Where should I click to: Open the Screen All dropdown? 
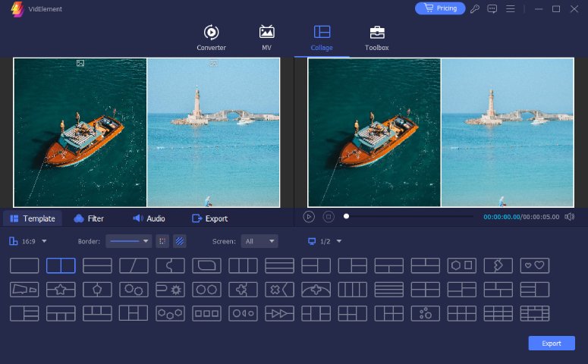coord(259,241)
